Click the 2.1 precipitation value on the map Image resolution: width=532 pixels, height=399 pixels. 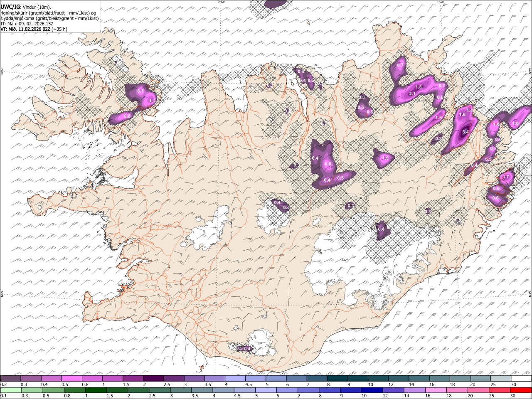(x=412, y=94)
